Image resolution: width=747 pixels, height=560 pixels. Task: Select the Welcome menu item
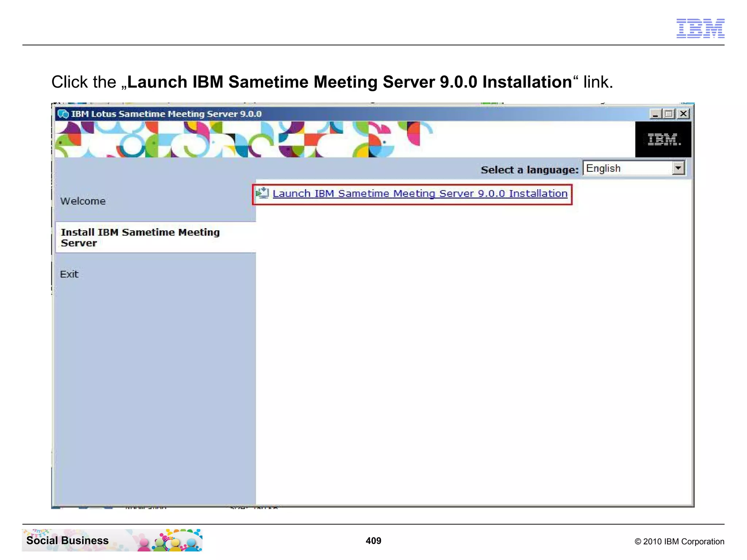[83, 201]
